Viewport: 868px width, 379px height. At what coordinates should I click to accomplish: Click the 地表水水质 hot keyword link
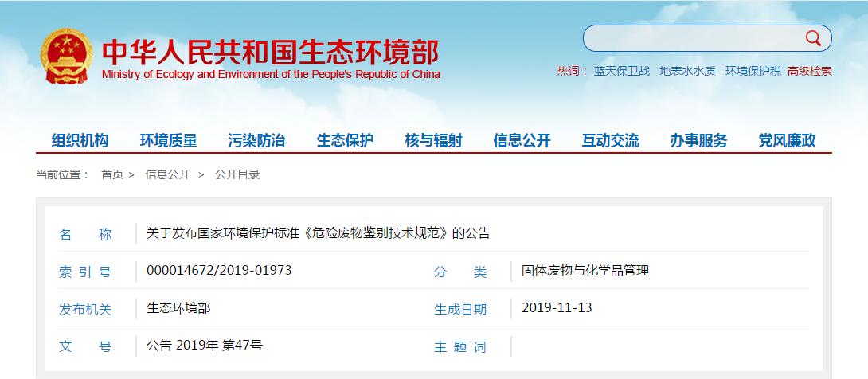click(x=687, y=71)
